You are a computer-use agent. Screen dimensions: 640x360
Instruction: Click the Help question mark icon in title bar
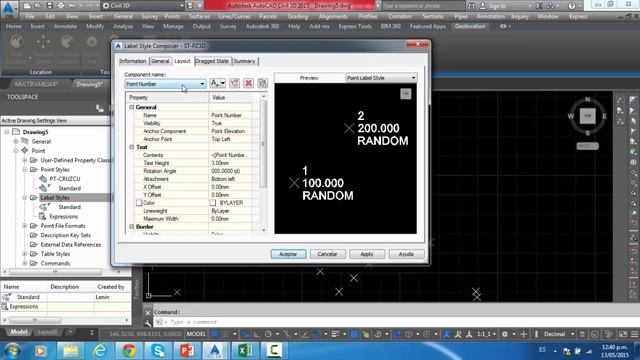click(x=572, y=6)
